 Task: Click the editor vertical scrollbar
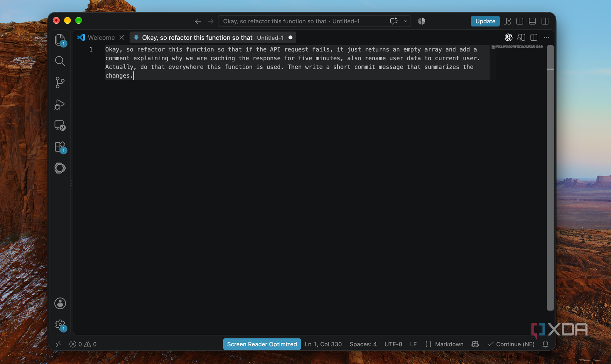point(550,178)
